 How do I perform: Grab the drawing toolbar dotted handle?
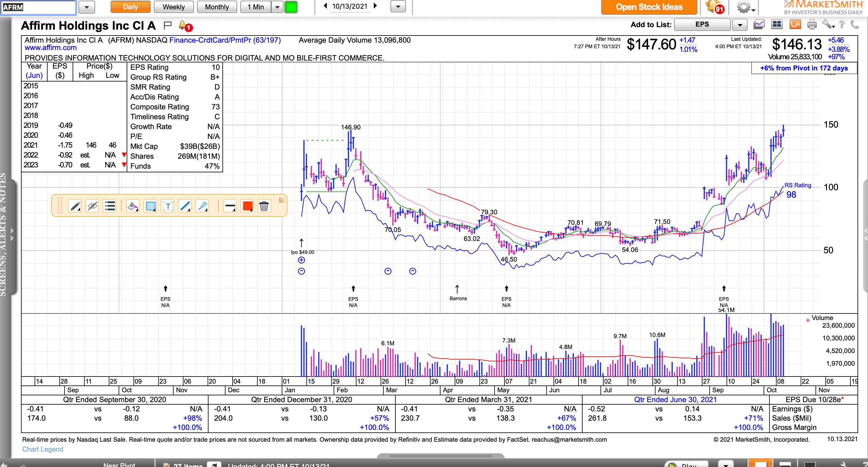[60, 205]
